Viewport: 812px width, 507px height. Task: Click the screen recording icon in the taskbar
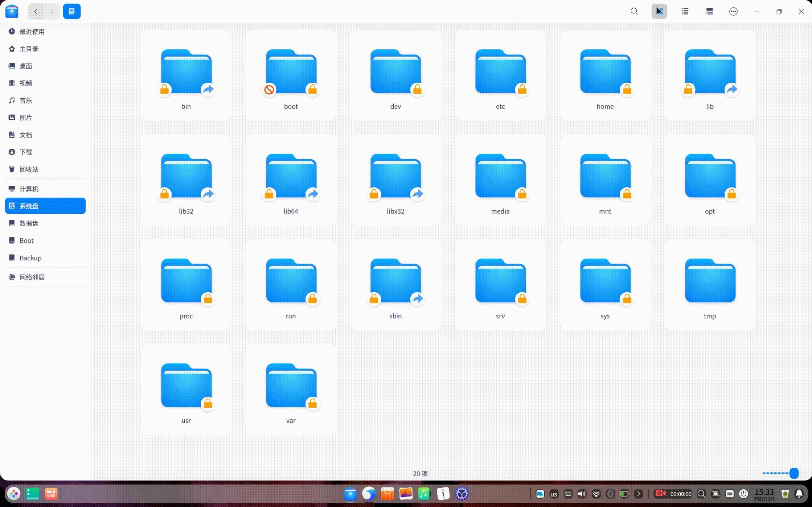coord(660,494)
